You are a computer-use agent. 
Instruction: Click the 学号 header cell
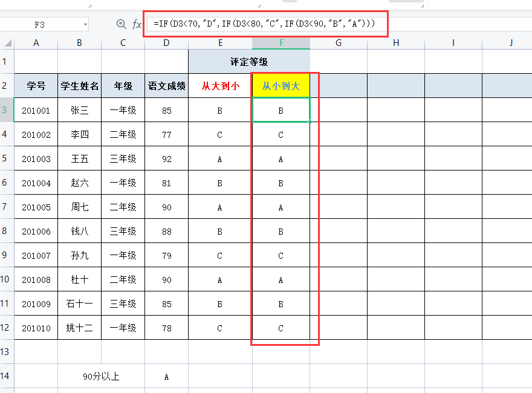click(x=36, y=85)
